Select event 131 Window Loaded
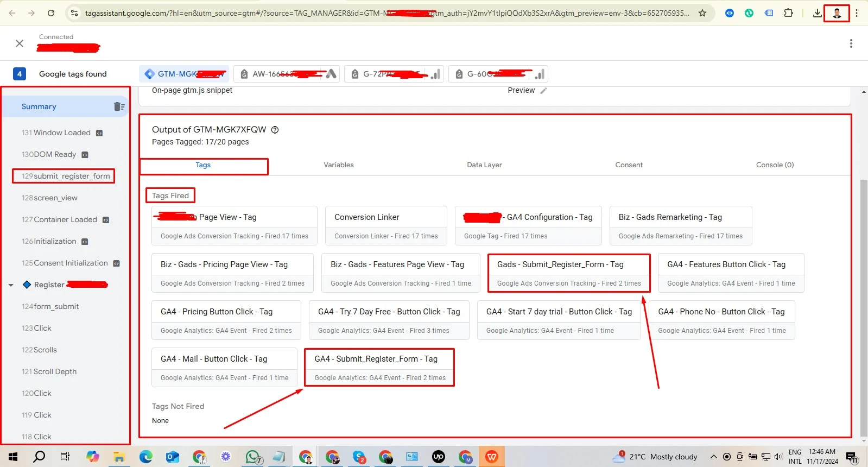 (x=62, y=133)
